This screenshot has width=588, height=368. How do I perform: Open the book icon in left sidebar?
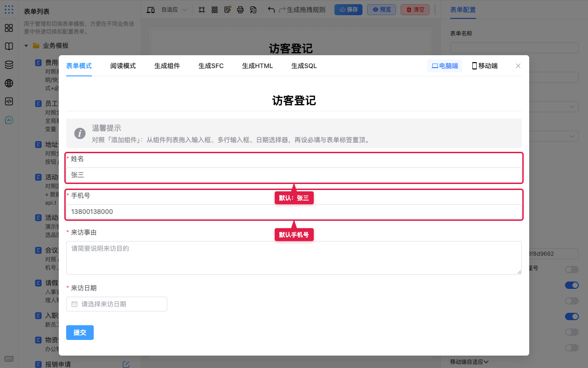pyautogui.click(x=9, y=46)
